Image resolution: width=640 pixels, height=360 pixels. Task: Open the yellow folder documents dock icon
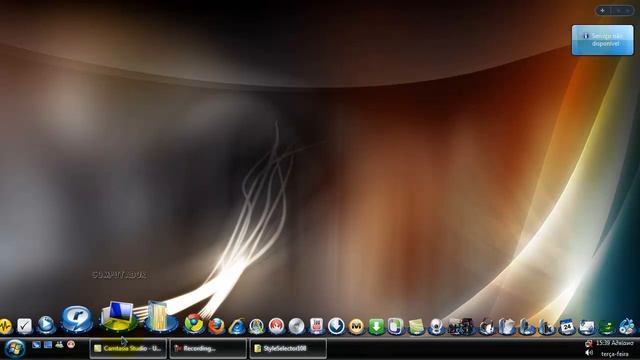click(x=160, y=316)
